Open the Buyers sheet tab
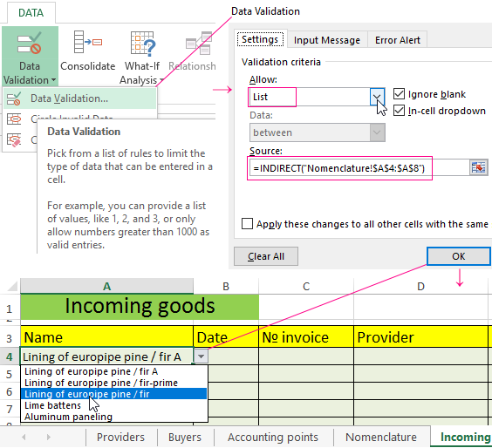Screen dimensions: 492x448 click(185, 437)
